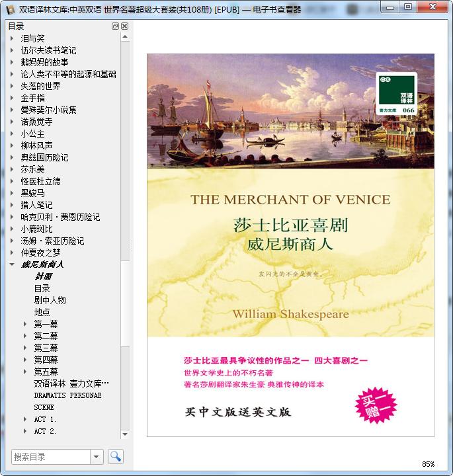Image resolution: width=453 pixels, height=476 pixels.
Task: Click contents scrollbar down arrow
Action: click(x=125, y=434)
